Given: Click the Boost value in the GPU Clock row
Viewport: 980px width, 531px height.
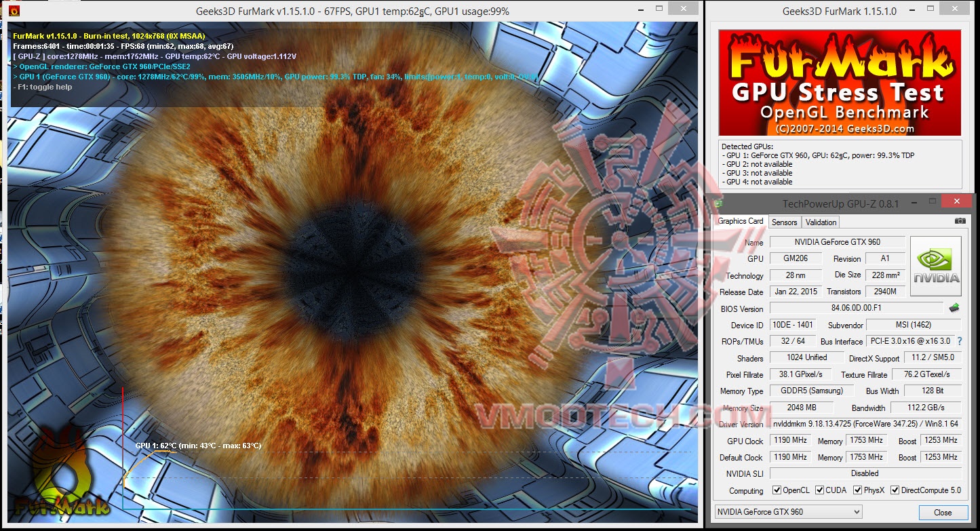Looking at the screenshot, I should click(x=941, y=441).
